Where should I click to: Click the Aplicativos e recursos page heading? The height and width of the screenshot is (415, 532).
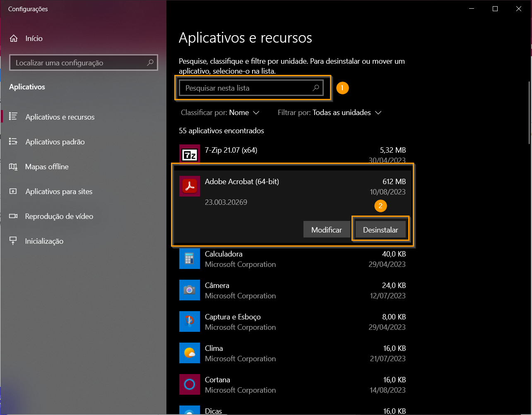246,38
